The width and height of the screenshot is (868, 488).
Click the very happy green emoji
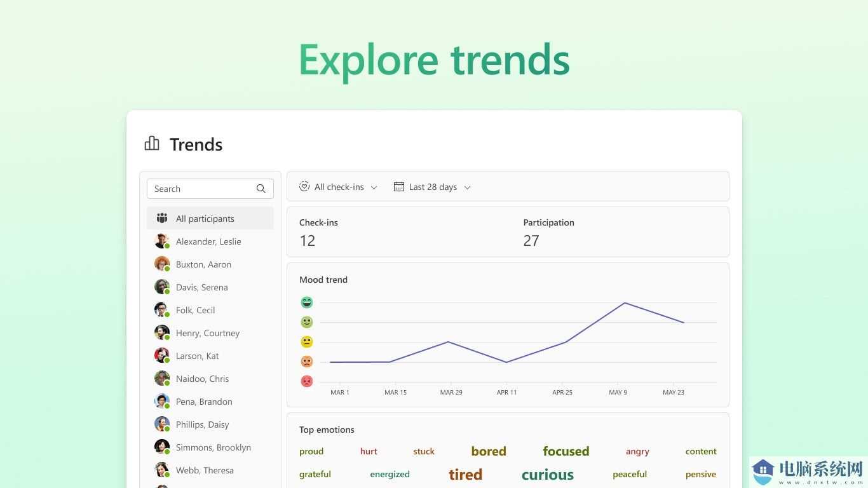(x=307, y=302)
